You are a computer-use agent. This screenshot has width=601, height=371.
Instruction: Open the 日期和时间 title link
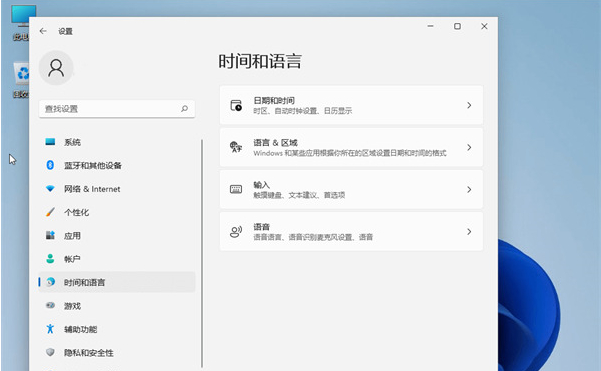[x=274, y=100]
